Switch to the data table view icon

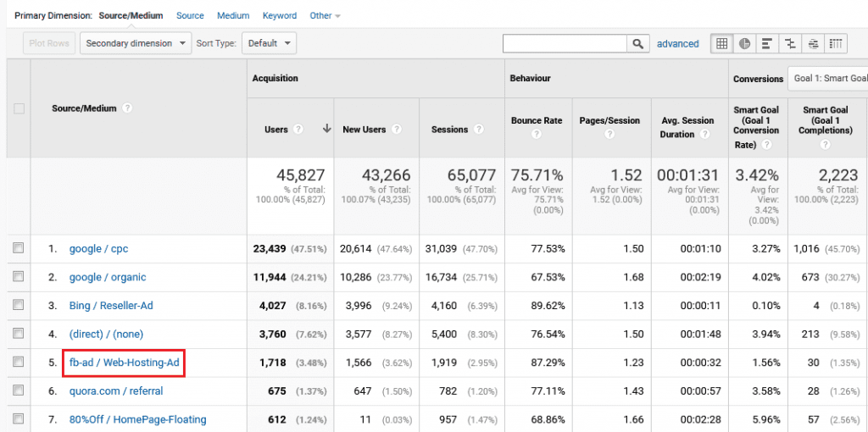[x=722, y=44]
